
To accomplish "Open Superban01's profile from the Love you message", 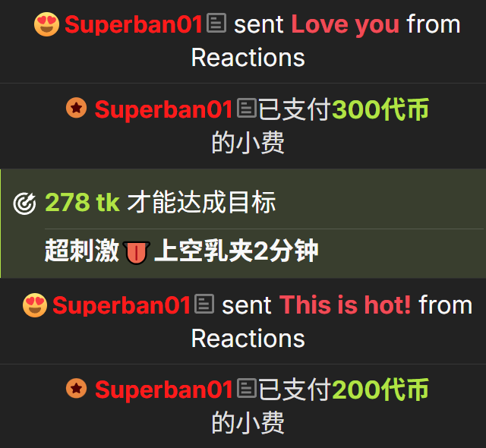I will pos(134,24).
